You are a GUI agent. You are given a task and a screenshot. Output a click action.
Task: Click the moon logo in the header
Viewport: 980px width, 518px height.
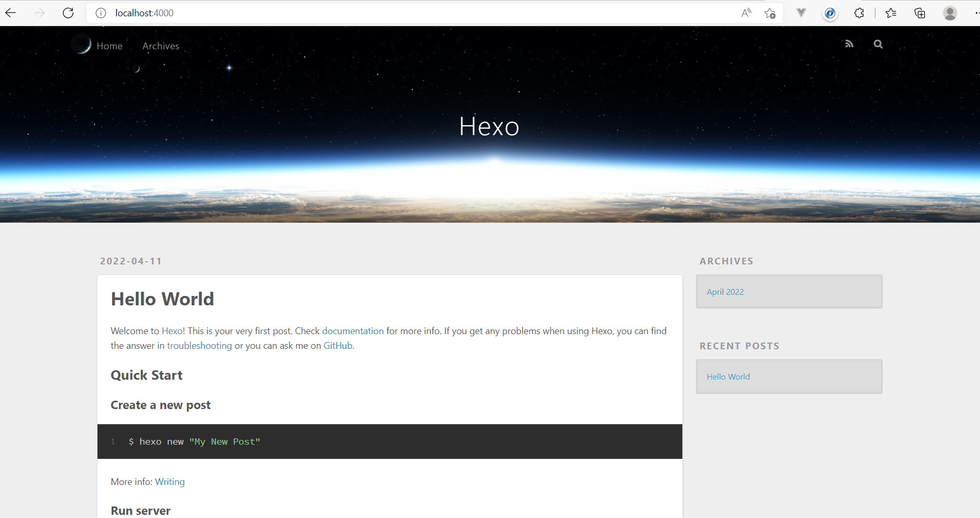click(81, 45)
